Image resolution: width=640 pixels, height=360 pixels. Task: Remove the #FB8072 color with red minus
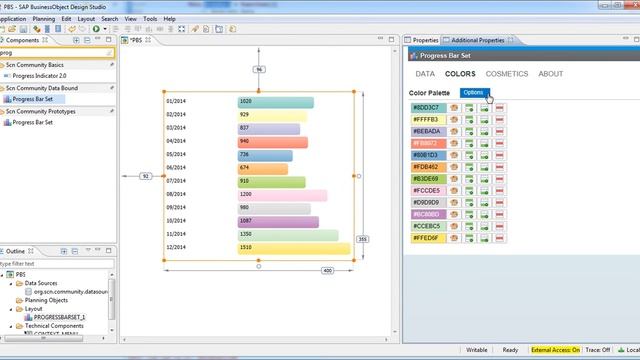click(500, 143)
